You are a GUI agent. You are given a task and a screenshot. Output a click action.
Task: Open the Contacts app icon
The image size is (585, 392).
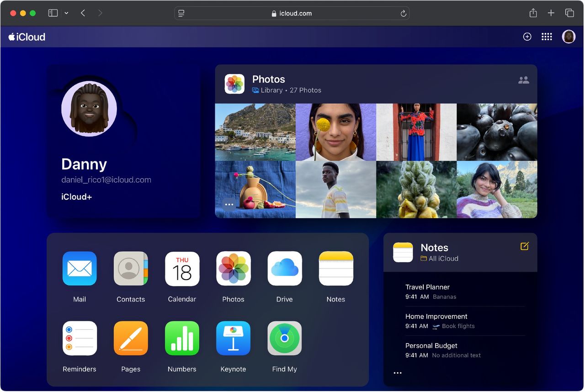coord(130,269)
